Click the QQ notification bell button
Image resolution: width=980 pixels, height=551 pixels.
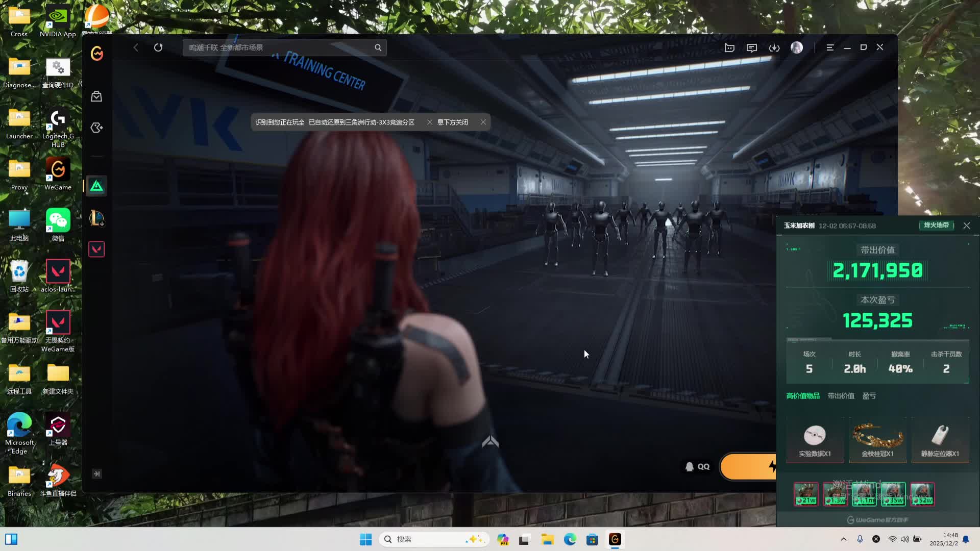point(697,466)
